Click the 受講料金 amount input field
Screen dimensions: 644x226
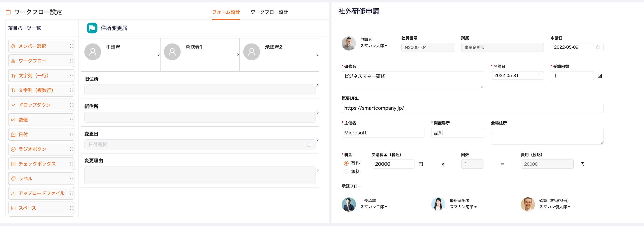tap(393, 164)
